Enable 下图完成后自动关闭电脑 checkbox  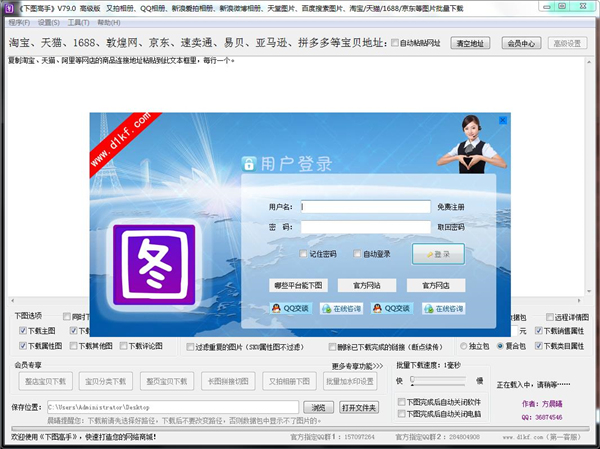(401, 413)
